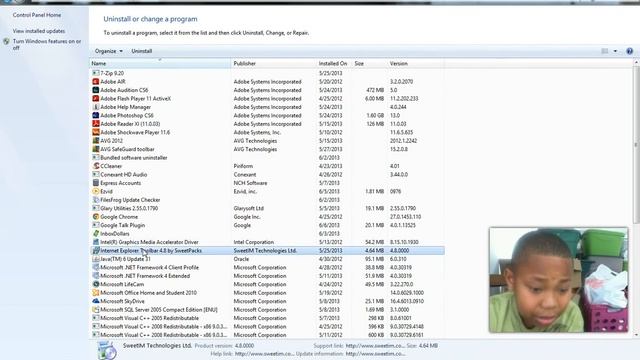The width and height of the screenshot is (640, 360).
Task: Click the 7-Zip 9.20 program icon
Action: (96, 73)
